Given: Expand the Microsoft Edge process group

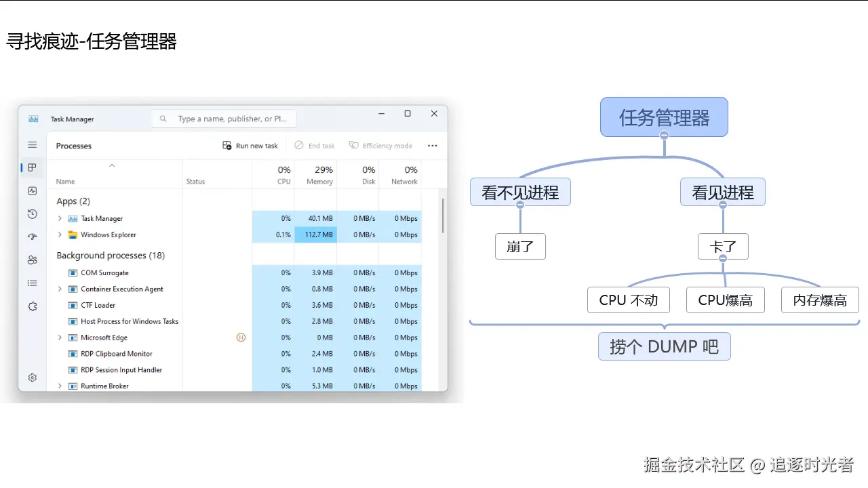Looking at the screenshot, I should (x=60, y=338).
